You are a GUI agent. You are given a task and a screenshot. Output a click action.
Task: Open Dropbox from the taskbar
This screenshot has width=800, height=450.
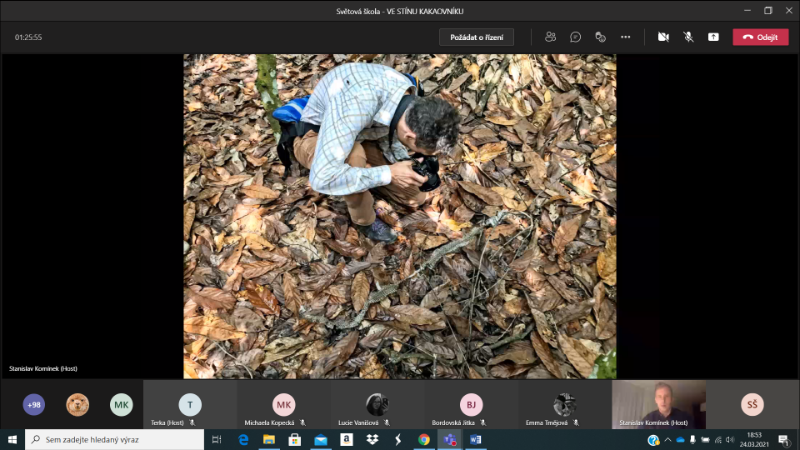point(372,439)
